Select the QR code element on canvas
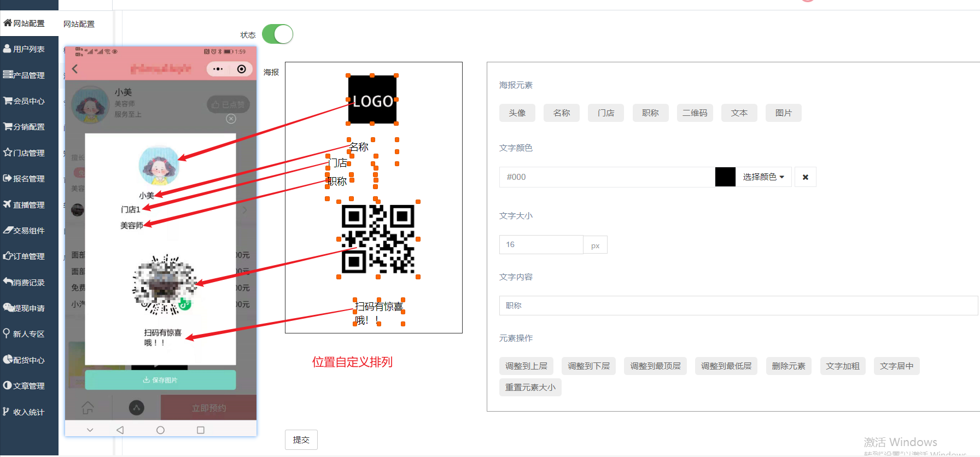This screenshot has width=980, height=457. (x=378, y=239)
